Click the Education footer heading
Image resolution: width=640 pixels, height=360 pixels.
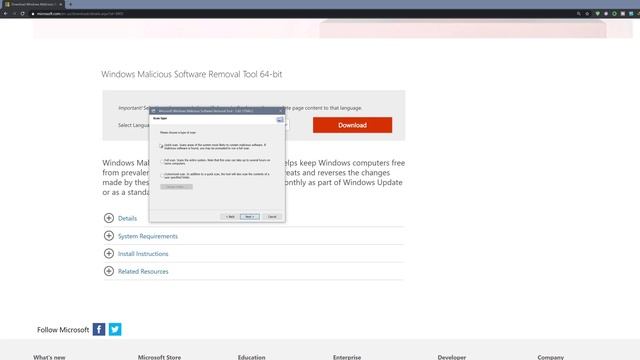[251, 357]
